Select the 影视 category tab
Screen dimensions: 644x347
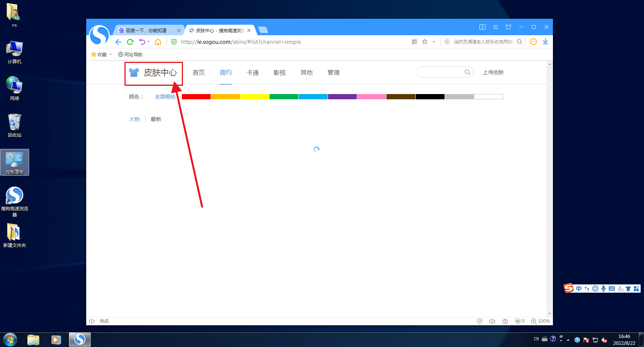pyautogui.click(x=280, y=72)
